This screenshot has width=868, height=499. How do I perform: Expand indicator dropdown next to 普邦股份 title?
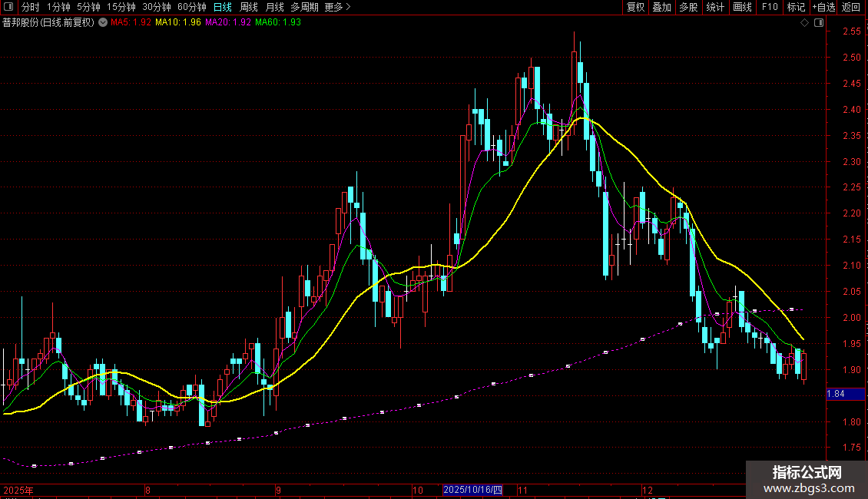coord(103,22)
